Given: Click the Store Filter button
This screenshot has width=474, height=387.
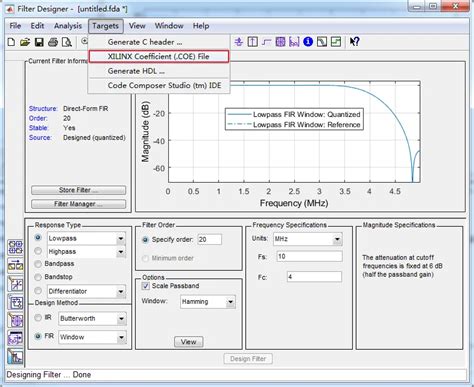Looking at the screenshot, I should point(79,190).
